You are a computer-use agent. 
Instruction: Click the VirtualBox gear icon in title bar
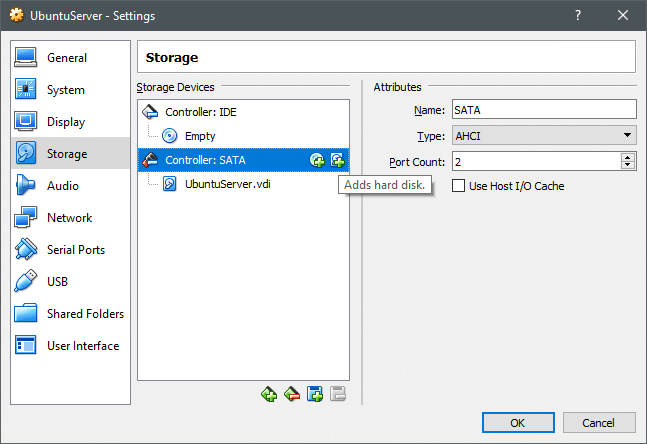[17, 15]
